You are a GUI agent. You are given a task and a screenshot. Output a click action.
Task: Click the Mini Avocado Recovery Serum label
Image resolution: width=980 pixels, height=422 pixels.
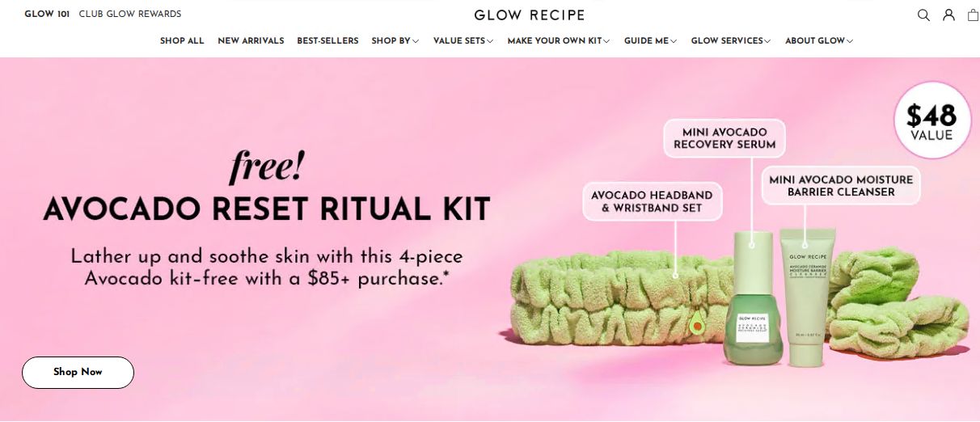[724, 138]
